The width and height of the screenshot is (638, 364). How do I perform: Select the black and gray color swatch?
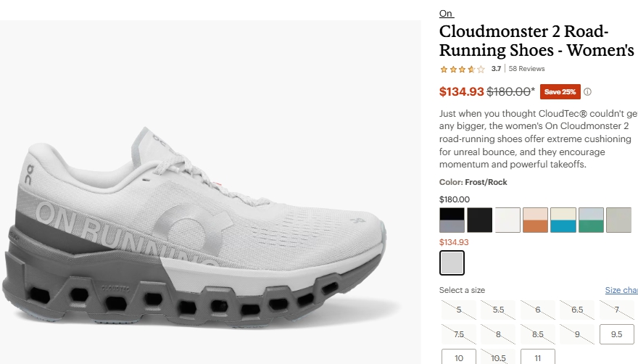tap(452, 220)
